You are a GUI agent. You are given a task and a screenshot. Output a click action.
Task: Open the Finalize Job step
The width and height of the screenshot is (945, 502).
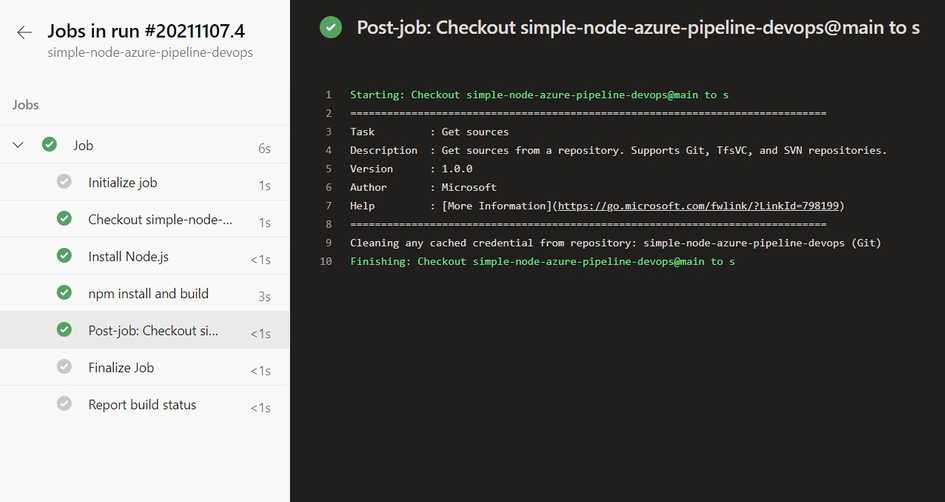coord(145,368)
